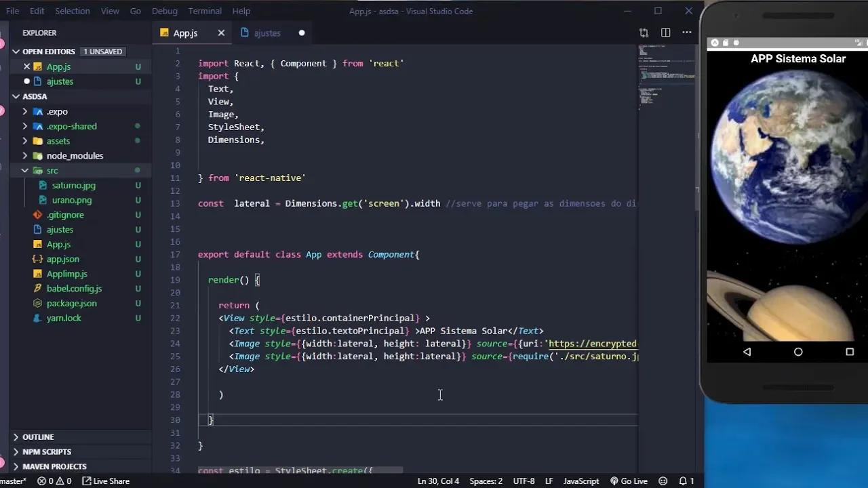Open the Split Editor icon
The width and height of the screenshot is (868, 488).
pyautogui.click(x=665, y=32)
